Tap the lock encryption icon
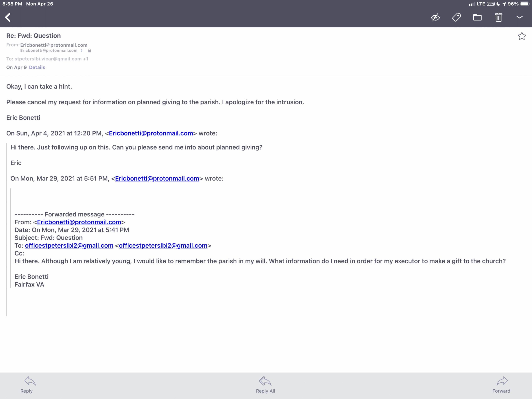 point(90,51)
